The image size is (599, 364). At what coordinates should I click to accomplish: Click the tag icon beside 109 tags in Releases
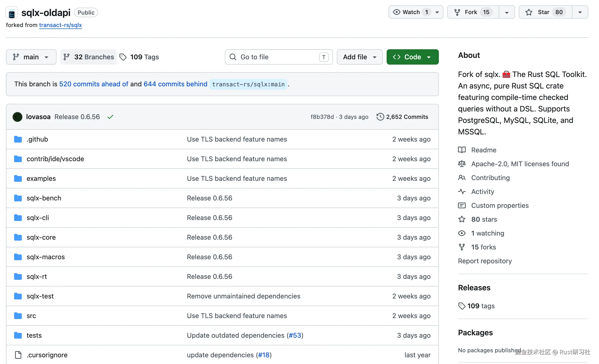(462, 306)
